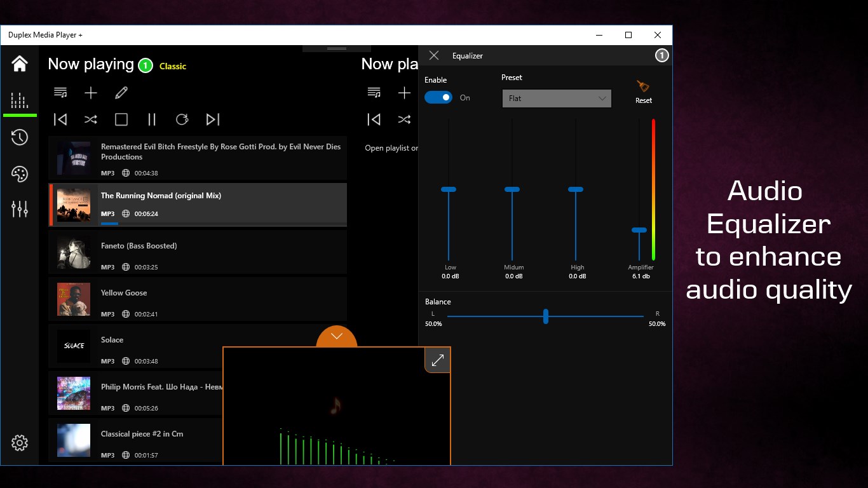The width and height of the screenshot is (868, 488).
Task: Click the green 1 badge beside Now playing
Action: 146,65
